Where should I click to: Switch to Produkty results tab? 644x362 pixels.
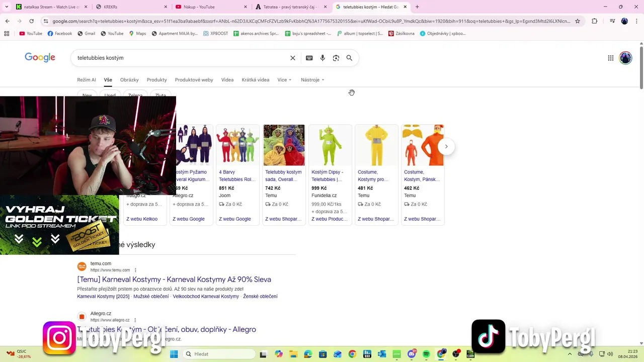[x=156, y=80]
